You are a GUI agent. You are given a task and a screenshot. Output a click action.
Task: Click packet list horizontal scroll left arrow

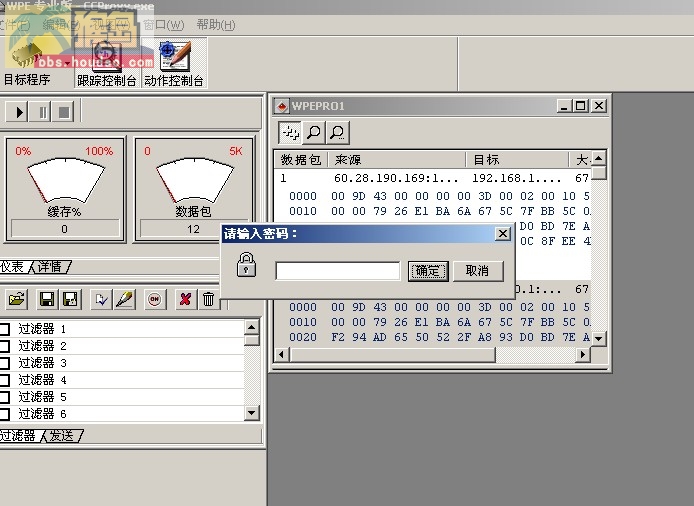point(281,355)
